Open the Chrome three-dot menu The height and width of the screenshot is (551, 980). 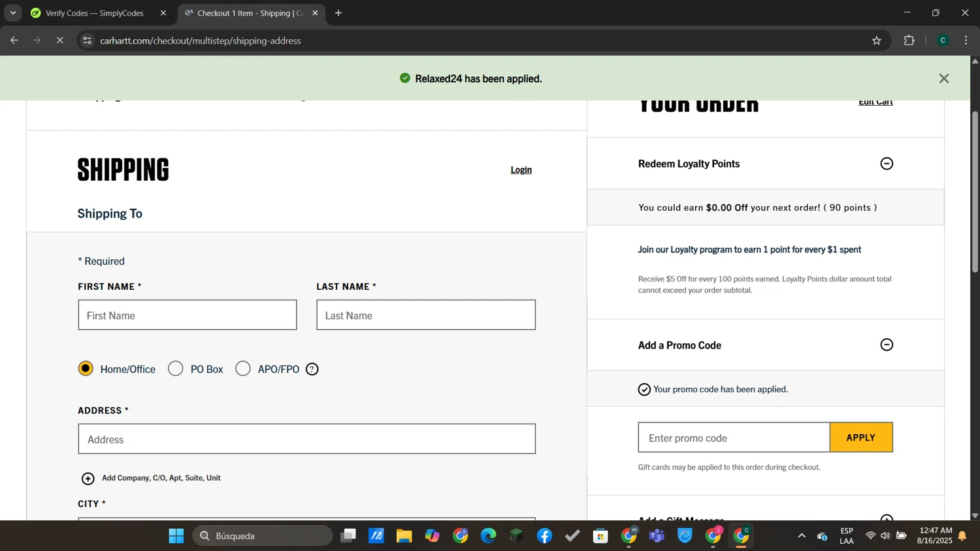click(966, 40)
